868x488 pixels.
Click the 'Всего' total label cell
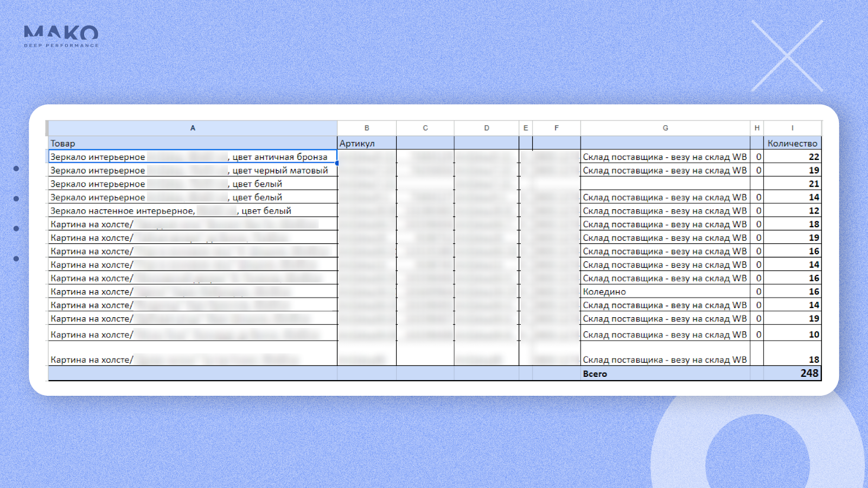coord(665,374)
